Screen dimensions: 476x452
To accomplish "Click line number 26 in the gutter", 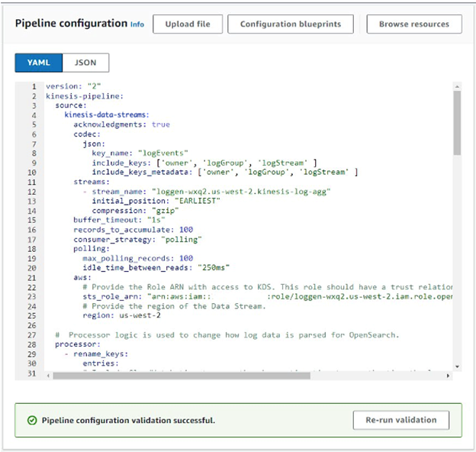I will point(32,325).
